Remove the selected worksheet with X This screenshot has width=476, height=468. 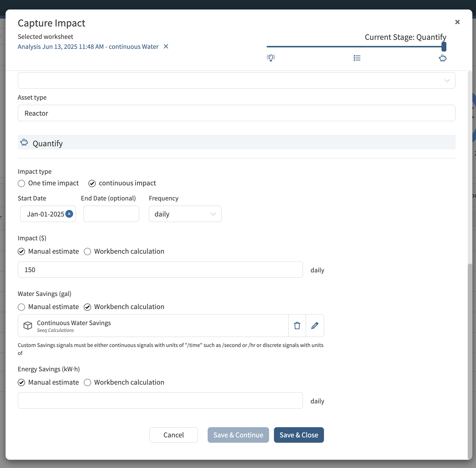point(166,46)
